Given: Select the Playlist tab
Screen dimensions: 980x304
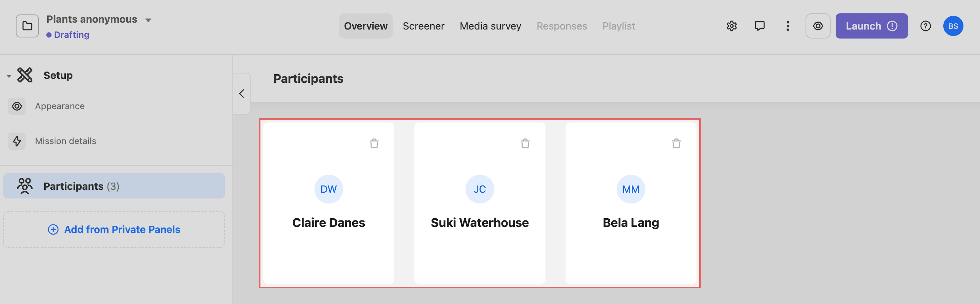Looking at the screenshot, I should 619,26.
